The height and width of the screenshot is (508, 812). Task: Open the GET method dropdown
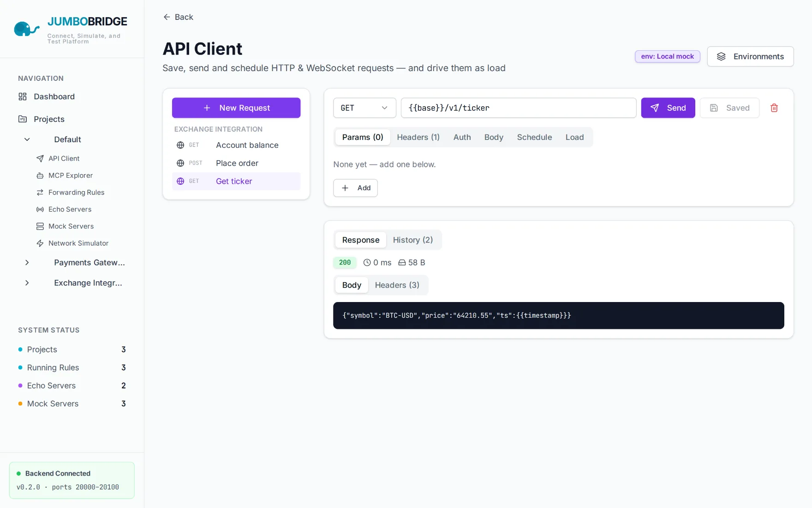(364, 108)
